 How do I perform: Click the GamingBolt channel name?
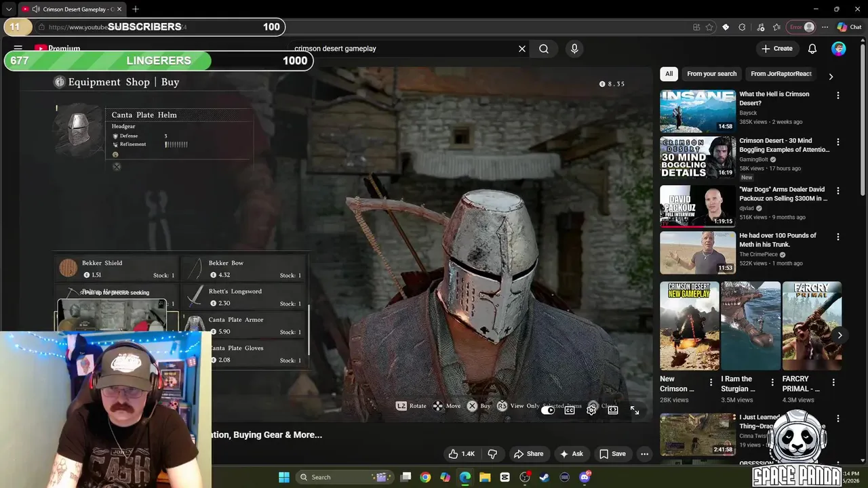754,160
